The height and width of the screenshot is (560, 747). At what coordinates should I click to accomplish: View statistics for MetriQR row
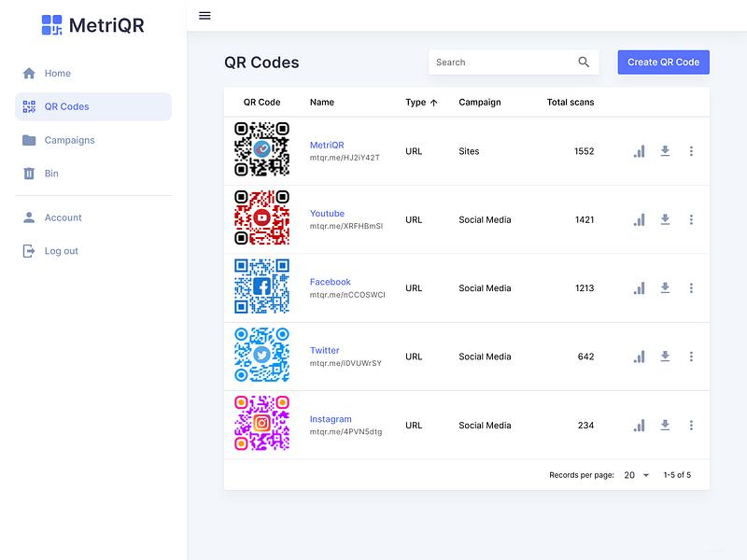(640, 151)
